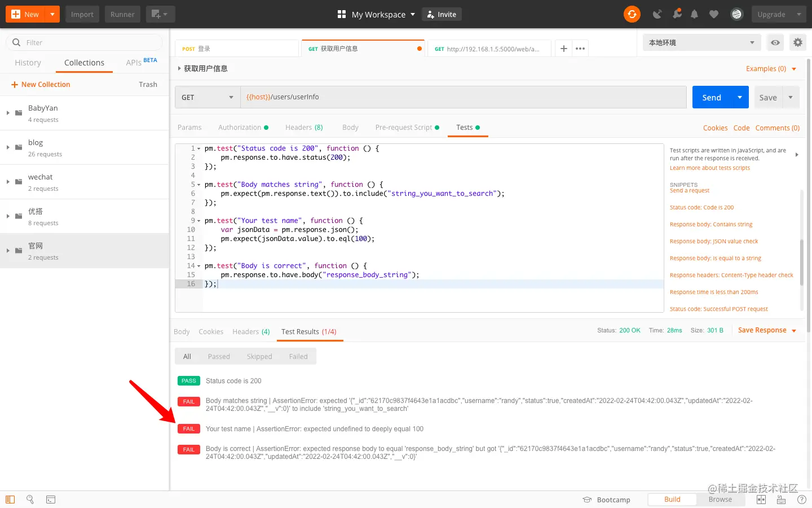Open the capture requests satellite icon
The width and height of the screenshot is (812, 508).
(657, 14)
